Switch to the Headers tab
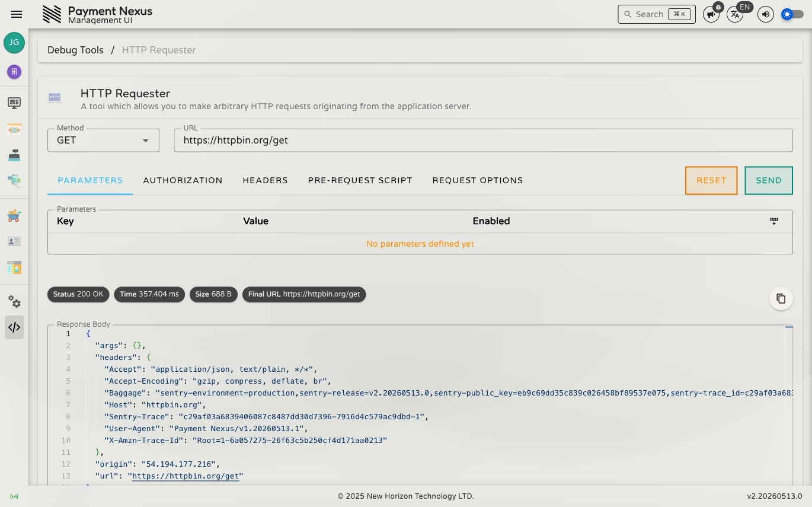The width and height of the screenshot is (812, 507). pos(265,180)
